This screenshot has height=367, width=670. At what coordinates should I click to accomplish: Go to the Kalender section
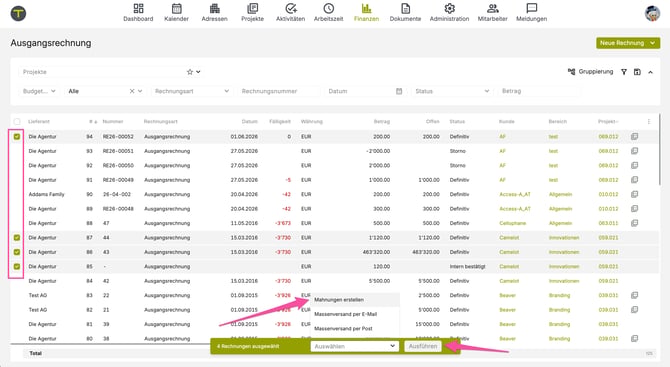click(x=176, y=12)
